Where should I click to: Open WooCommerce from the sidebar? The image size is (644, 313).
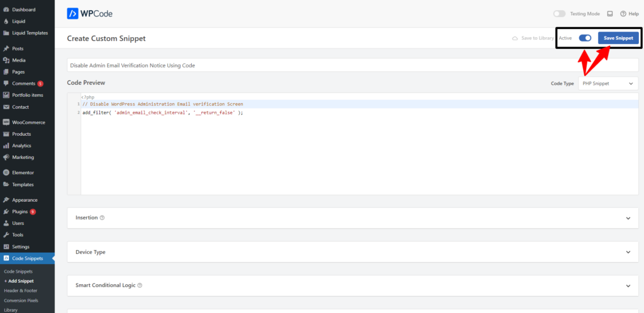click(28, 122)
